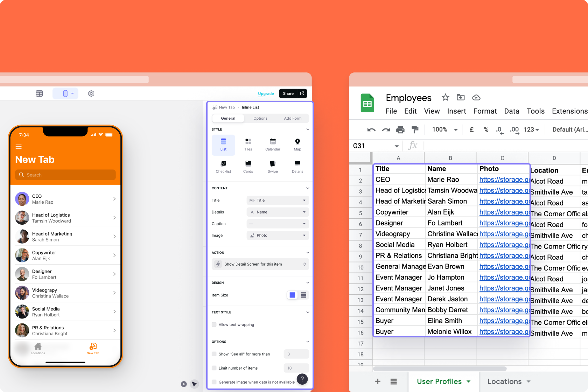Select the Tiles style icon
This screenshot has width=588, height=392.
(248, 144)
